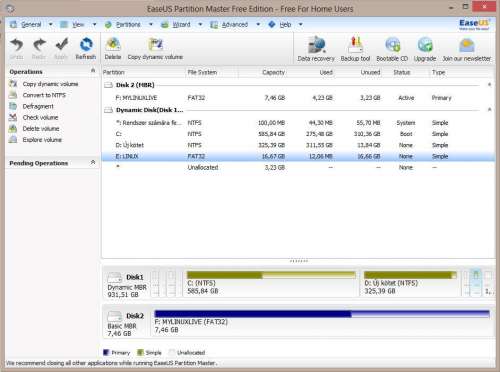
Task: Select F: MYLINUXLIVE block in disk map
Action: (322, 322)
